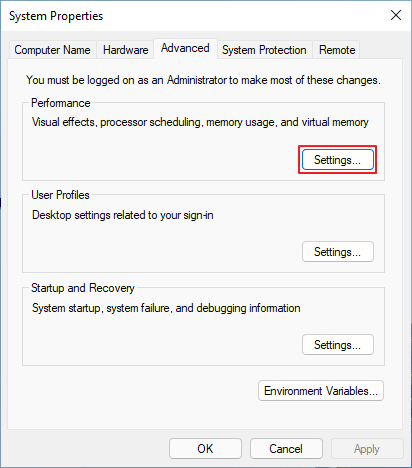Image resolution: width=412 pixels, height=468 pixels.
Task: Open Startup and Recovery Settings button
Action: pos(338,345)
